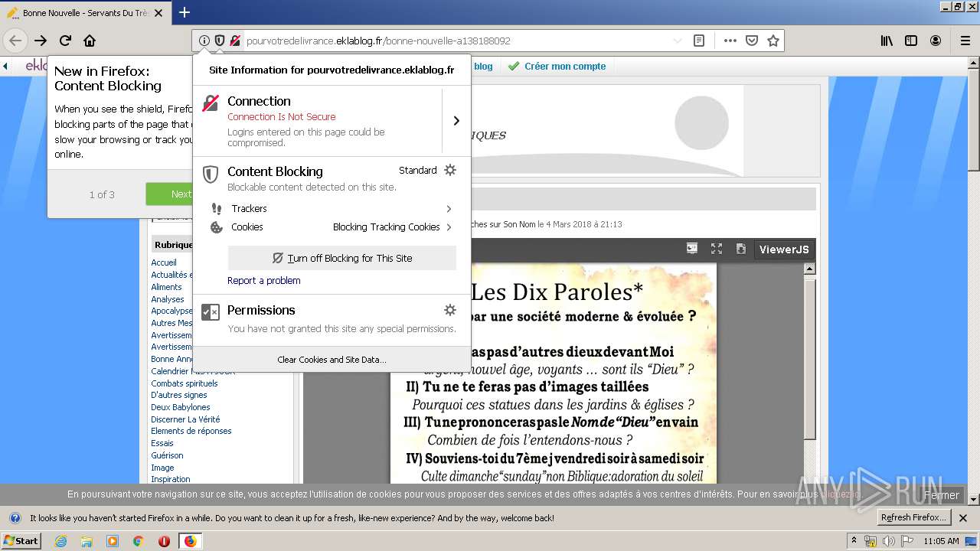Open Accueil in the Rubriques list
Screen dimensions: 980x551
pyautogui.click(x=164, y=262)
